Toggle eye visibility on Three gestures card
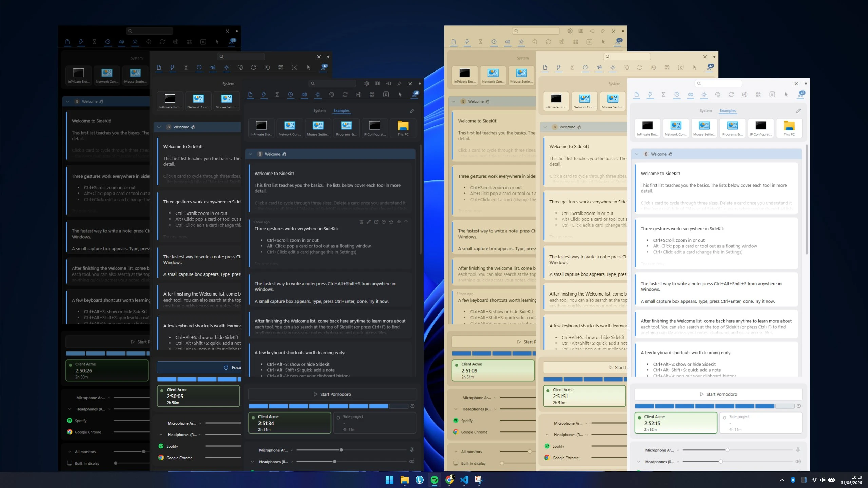 [399, 222]
